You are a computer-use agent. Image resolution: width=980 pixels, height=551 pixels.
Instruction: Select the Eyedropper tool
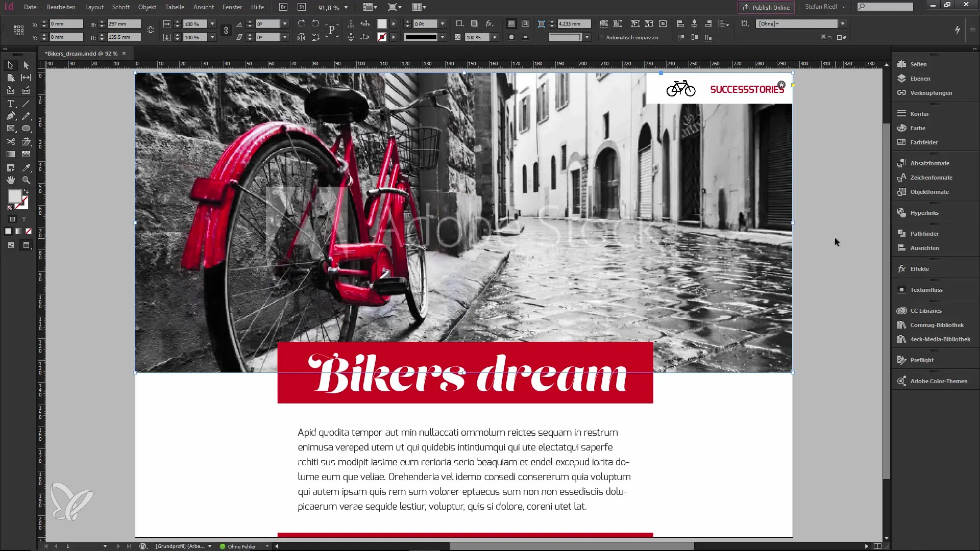(26, 167)
